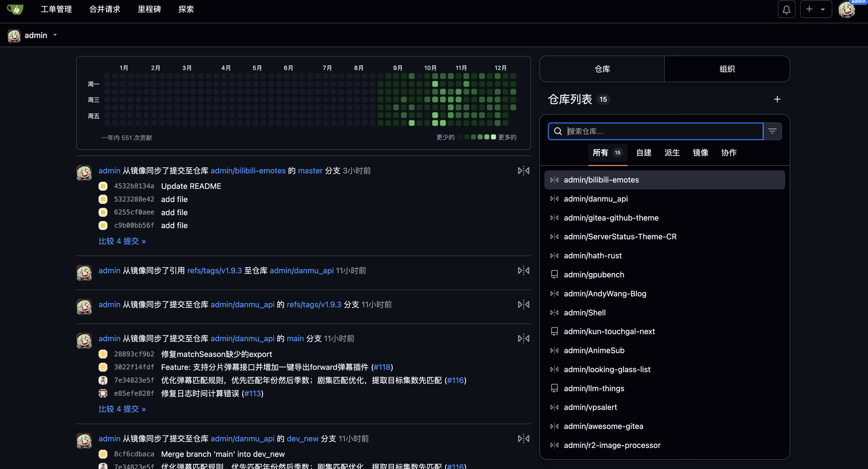Open the notifications bell
The image size is (868, 469).
(x=786, y=9)
